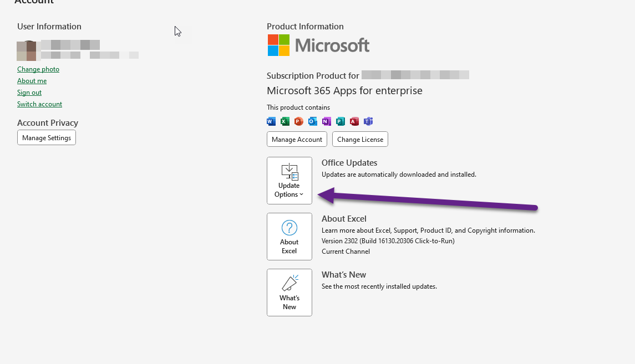Click the Teams icon in product list
635x364 pixels.
pos(368,121)
